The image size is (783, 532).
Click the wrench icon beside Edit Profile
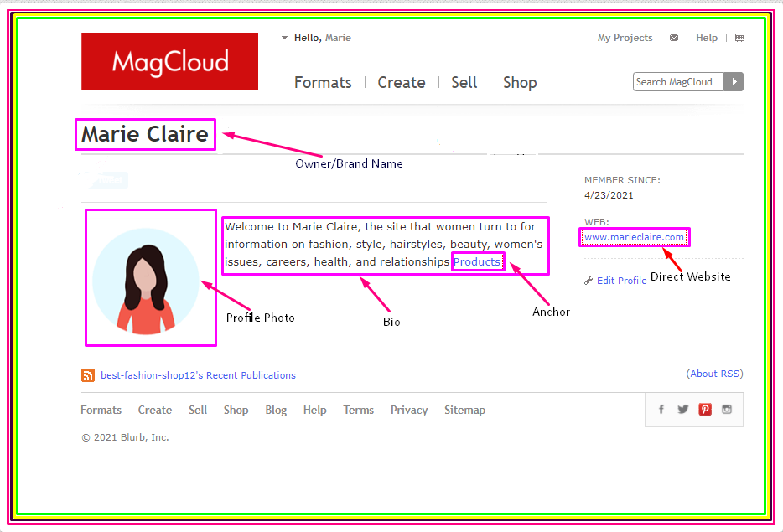[x=589, y=281]
